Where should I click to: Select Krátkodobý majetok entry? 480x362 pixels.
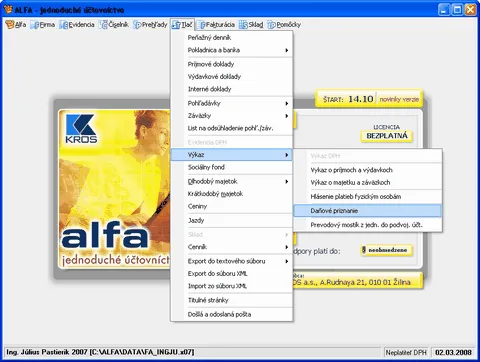(x=232, y=194)
